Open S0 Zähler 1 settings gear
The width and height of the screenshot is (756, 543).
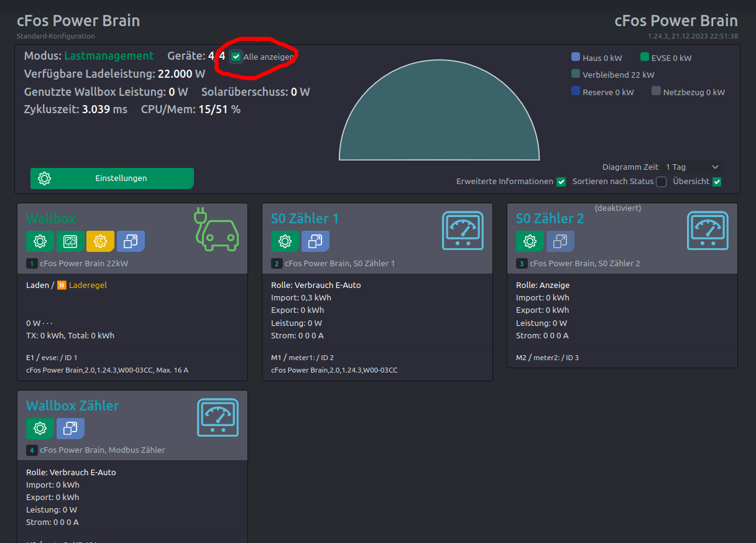point(285,241)
